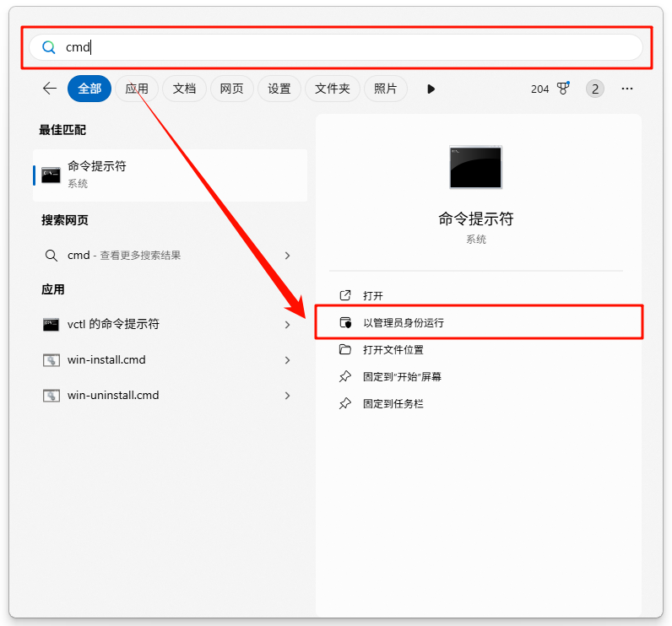Viewport: 672px width, 626px height.
Task: Show more filter tabs with play arrow
Action: point(431,89)
